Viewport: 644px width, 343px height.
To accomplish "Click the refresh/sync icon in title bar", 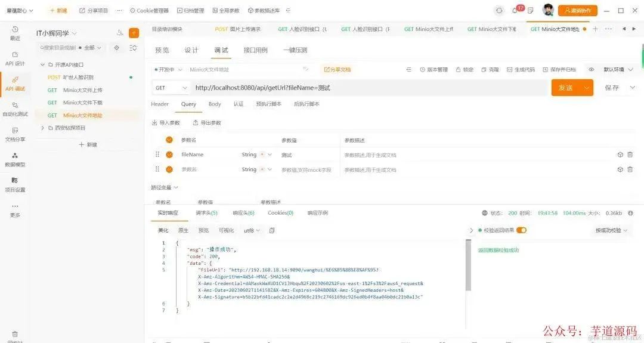I will point(499,10).
